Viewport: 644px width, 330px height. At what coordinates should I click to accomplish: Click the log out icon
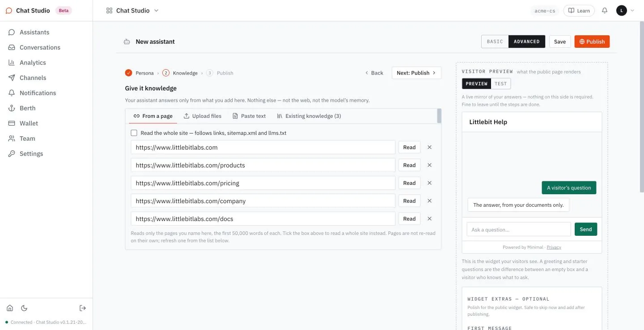[83, 308]
